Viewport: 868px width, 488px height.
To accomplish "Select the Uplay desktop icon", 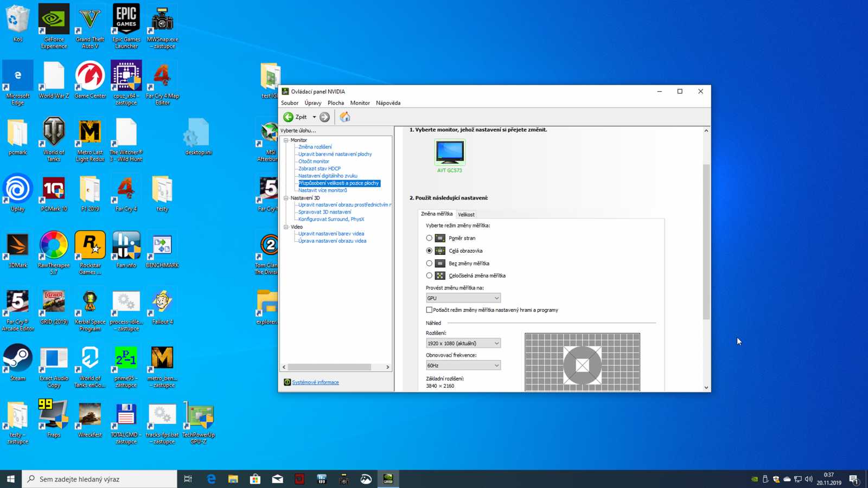I will coord(18,192).
